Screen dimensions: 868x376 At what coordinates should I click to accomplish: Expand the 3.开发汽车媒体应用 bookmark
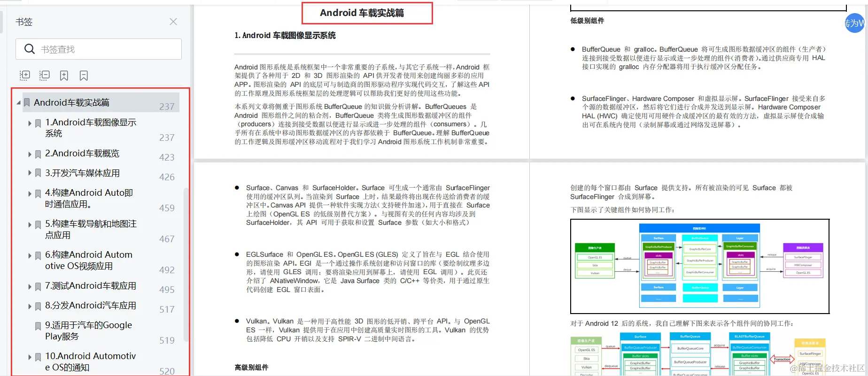(30, 174)
